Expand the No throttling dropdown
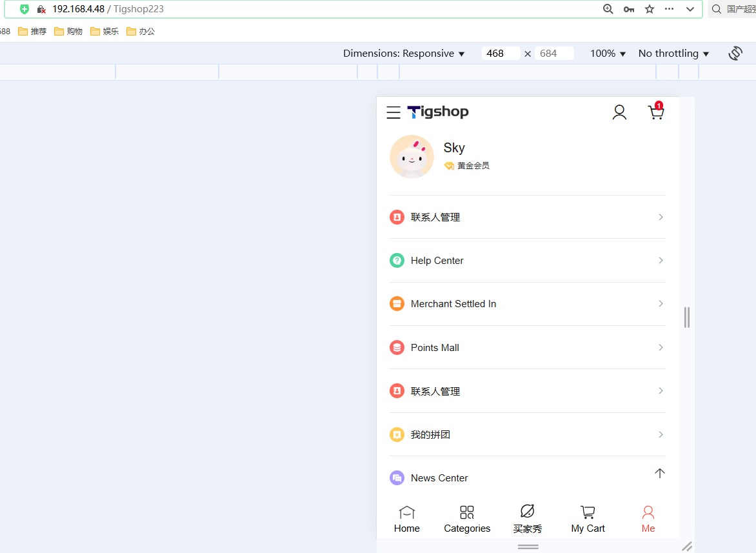756x553 pixels. [x=673, y=54]
